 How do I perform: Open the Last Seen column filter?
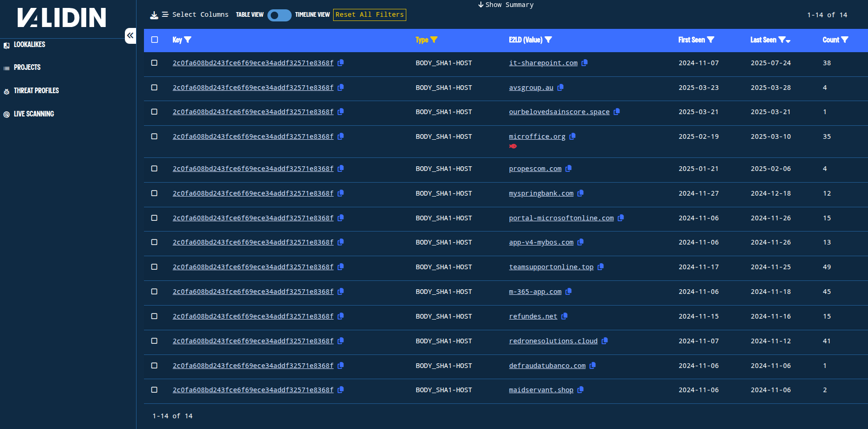coord(782,40)
